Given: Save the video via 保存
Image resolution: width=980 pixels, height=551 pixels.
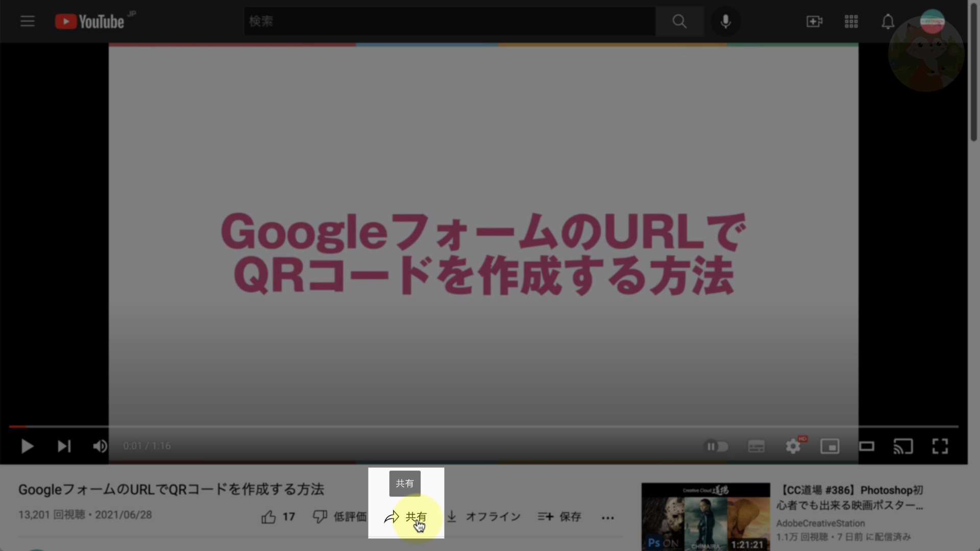Looking at the screenshot, I should [x=559, y=517].
